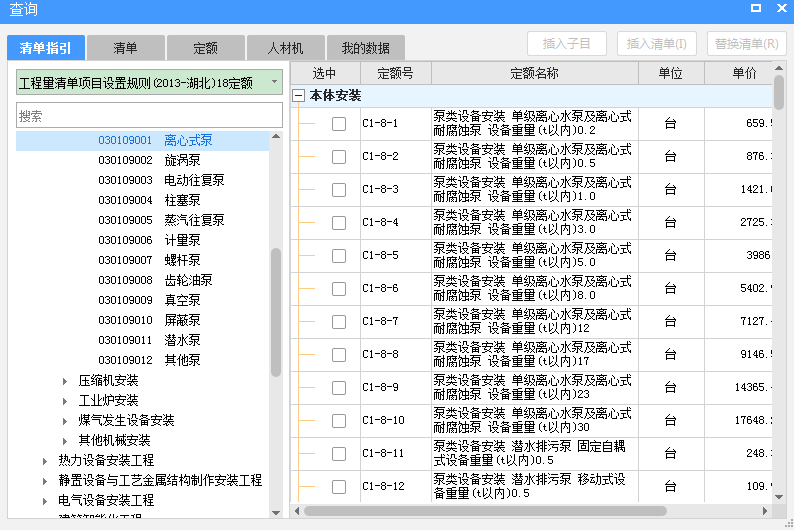Select 030109009 真空泵 item

pos(149,300)
